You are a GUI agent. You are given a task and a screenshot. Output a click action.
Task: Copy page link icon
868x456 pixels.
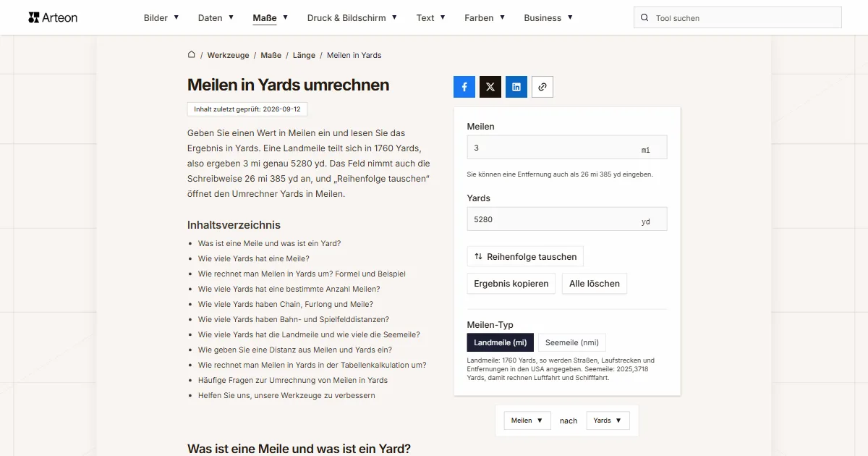tap(542, 87)
